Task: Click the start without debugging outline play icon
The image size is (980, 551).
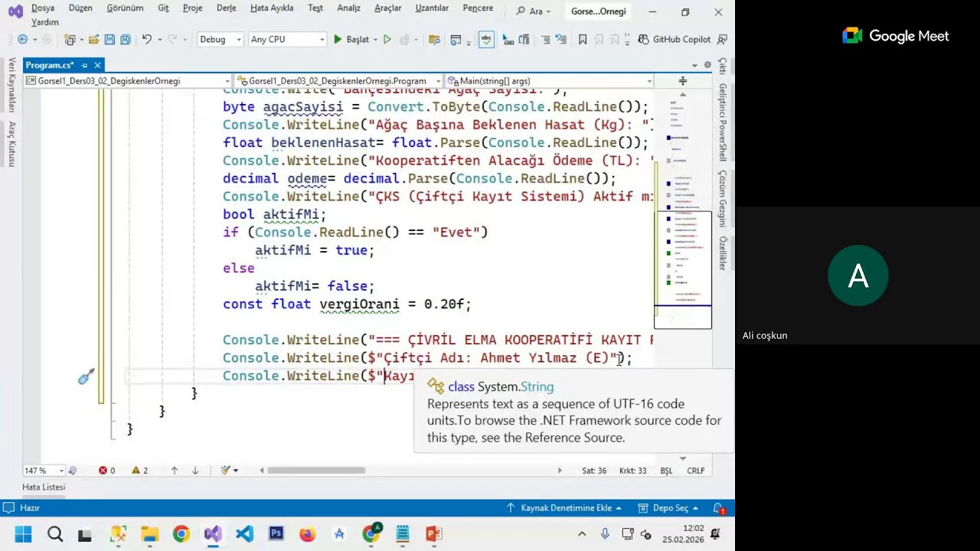Action: pyautogui.click(x=387, y=39)
